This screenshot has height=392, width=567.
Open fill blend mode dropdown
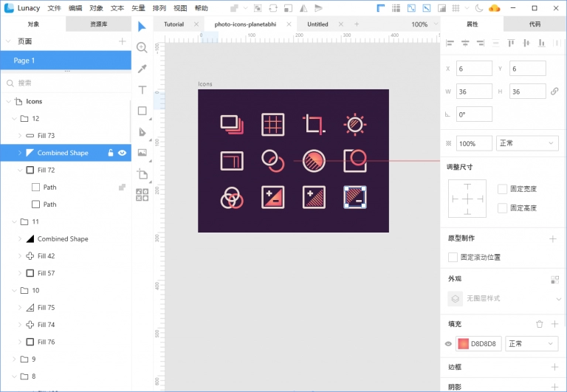(532, 343)
